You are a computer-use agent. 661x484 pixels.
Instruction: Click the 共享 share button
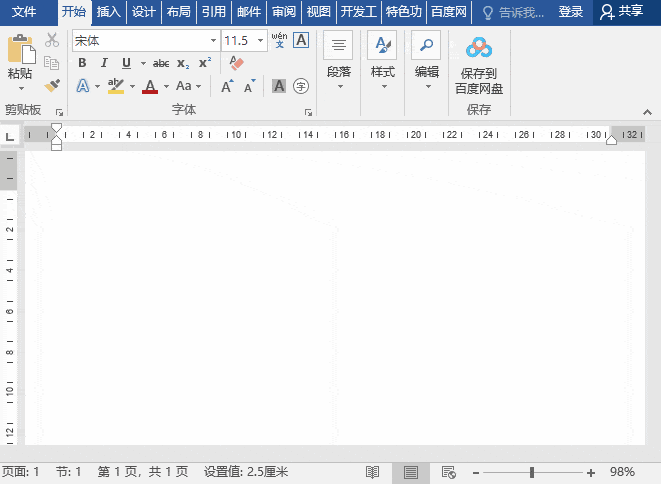622,12
